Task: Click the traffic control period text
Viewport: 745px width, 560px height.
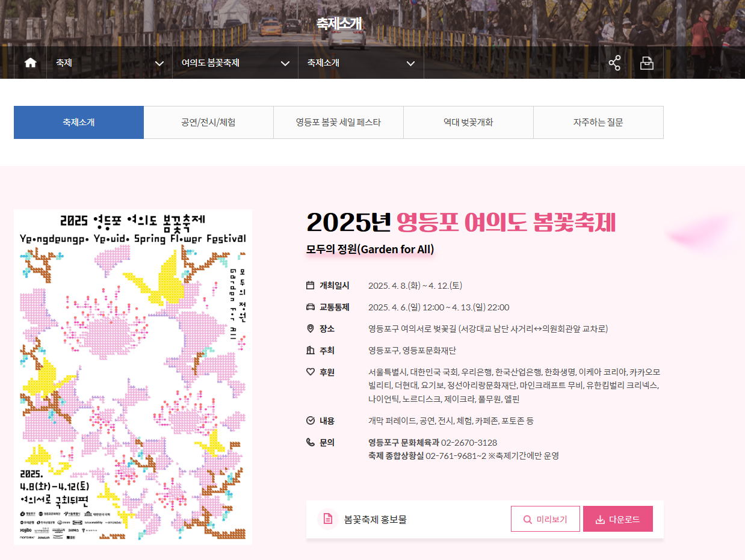Action: tap(439, 307)
